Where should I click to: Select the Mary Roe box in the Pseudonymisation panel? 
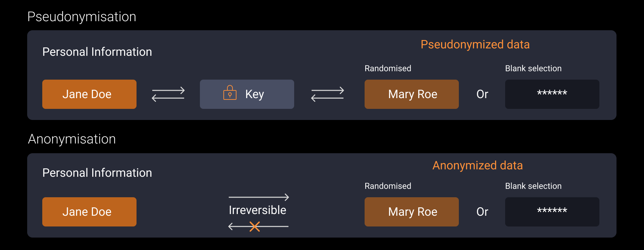(x=412, y=94)
